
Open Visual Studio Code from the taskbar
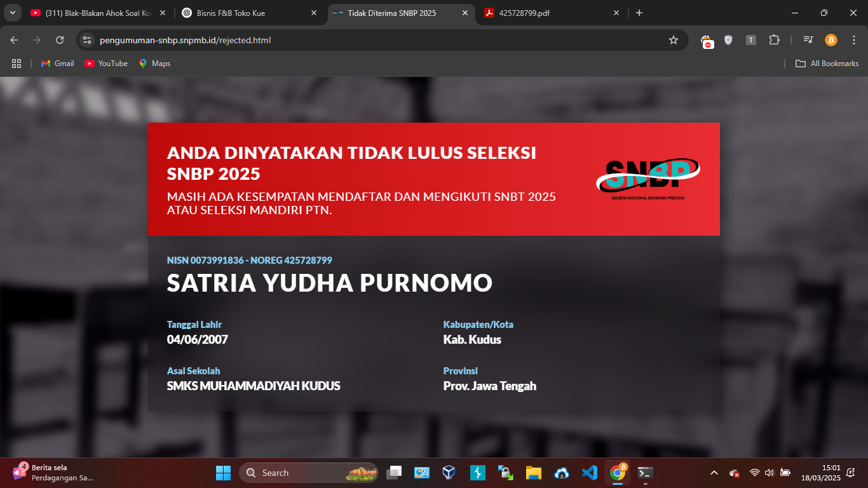589,473
